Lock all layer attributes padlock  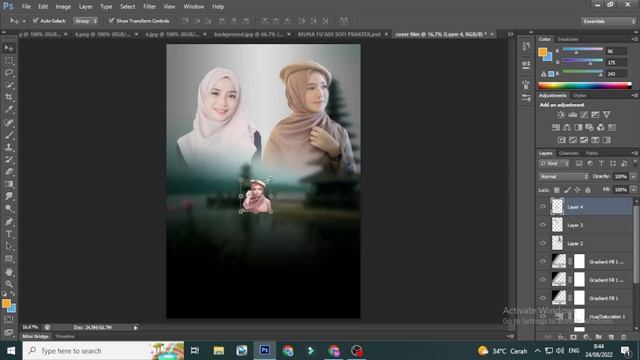(588, 190)
